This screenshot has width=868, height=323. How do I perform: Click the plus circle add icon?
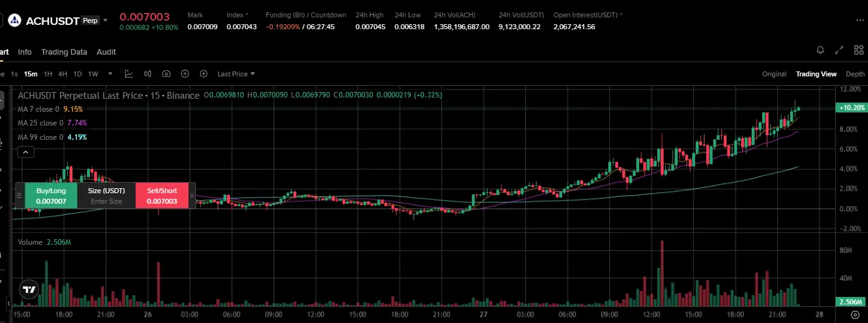pyautogui.click(x=185, y=74)
